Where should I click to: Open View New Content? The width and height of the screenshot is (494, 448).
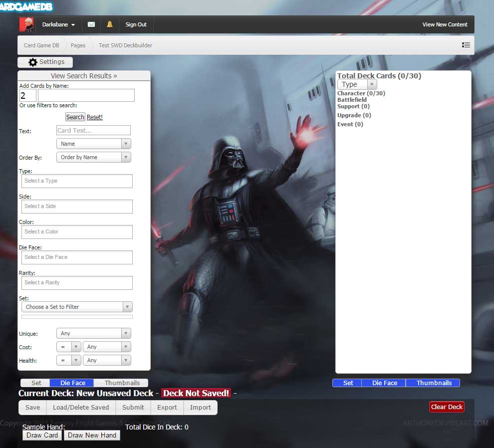(445, 24)
